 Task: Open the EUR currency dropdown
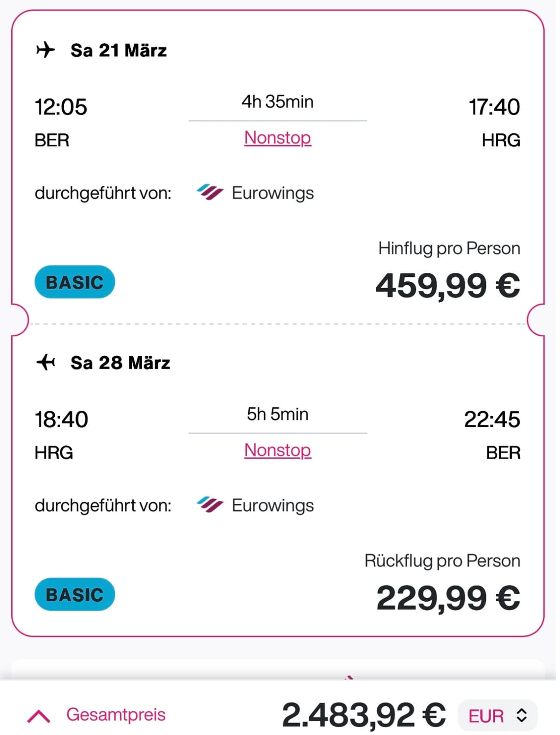[x=497, y=715]
